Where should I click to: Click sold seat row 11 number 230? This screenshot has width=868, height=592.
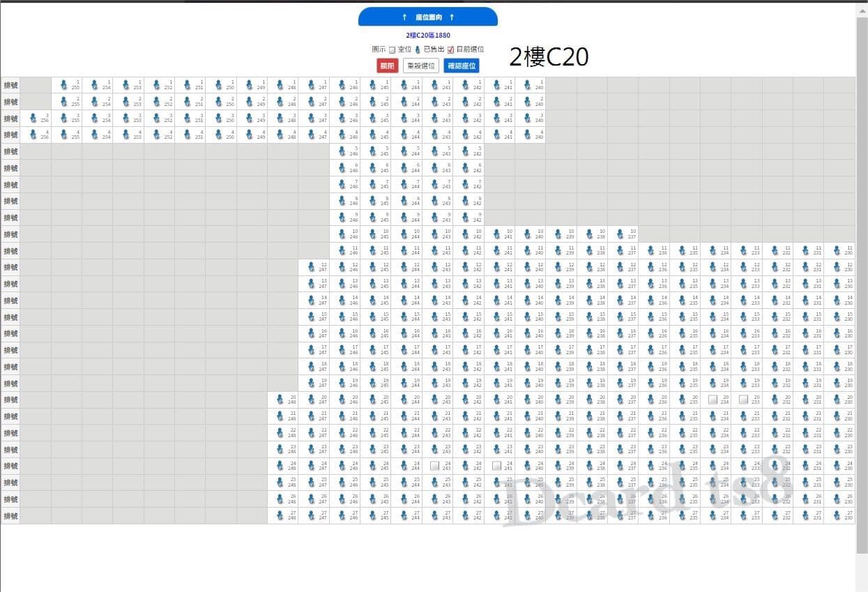tap(837, 251)
